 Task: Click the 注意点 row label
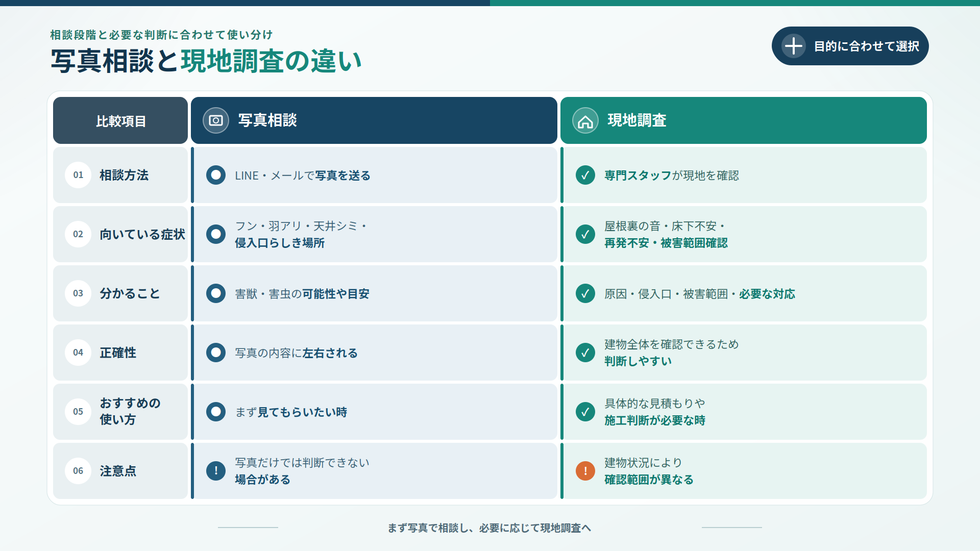pos(118,471)
